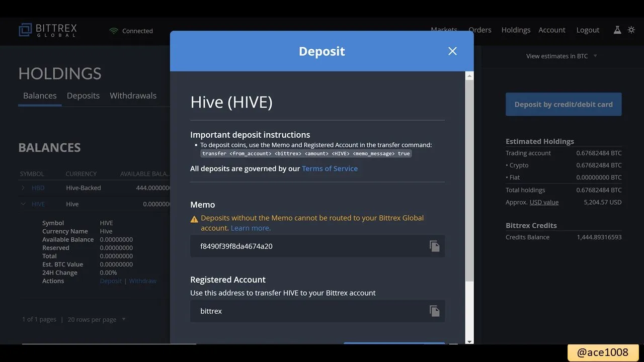
Task: Click the CURRENCY column header
Action: pos(81,173)
